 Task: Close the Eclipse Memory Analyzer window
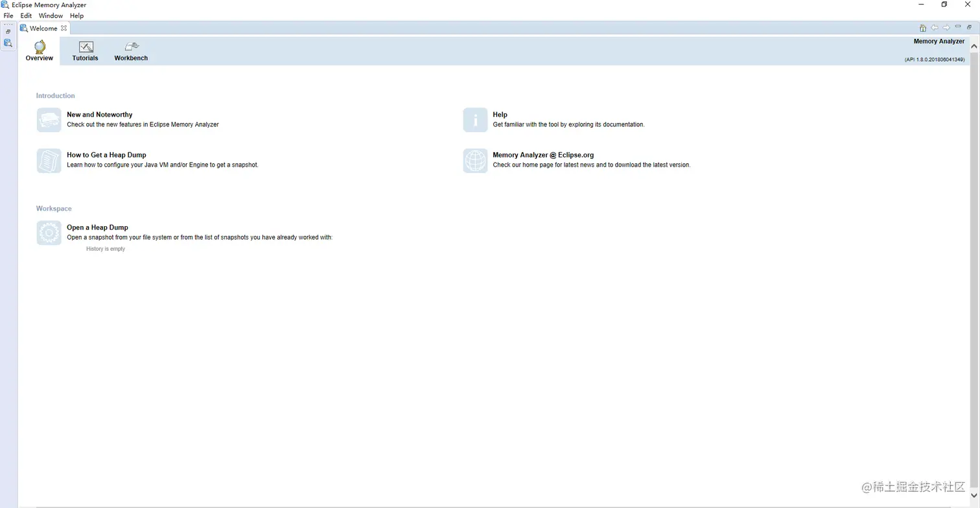tap(968, 5)
